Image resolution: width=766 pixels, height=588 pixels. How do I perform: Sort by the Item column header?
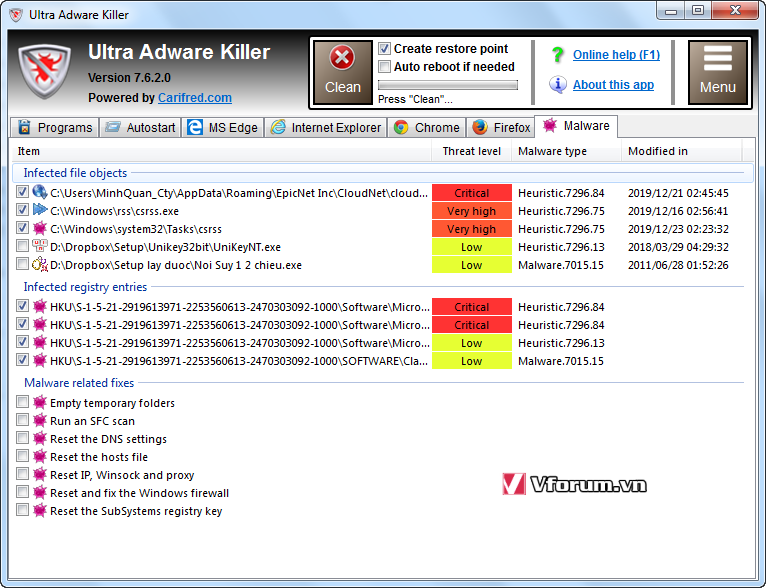(222, 151)
